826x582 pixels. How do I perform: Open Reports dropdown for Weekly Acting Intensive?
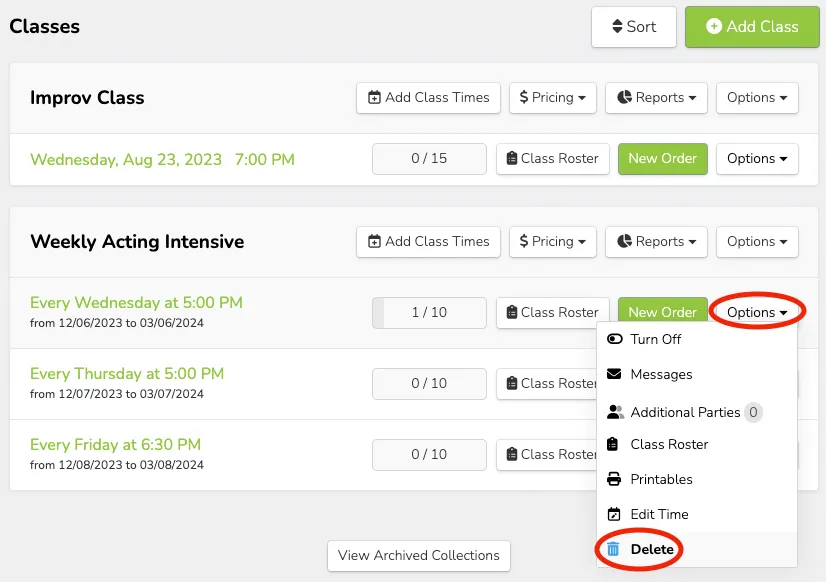click(x=656, y=242)
